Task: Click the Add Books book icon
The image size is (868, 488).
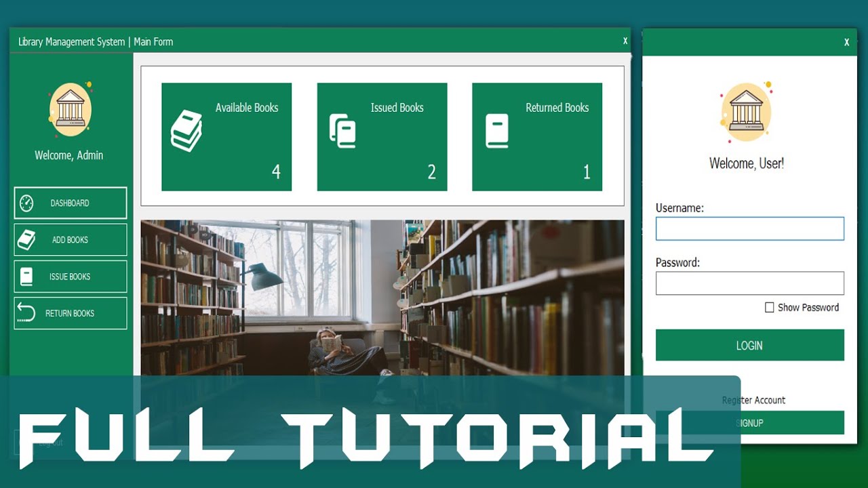Action: click(x=26, y=239)
